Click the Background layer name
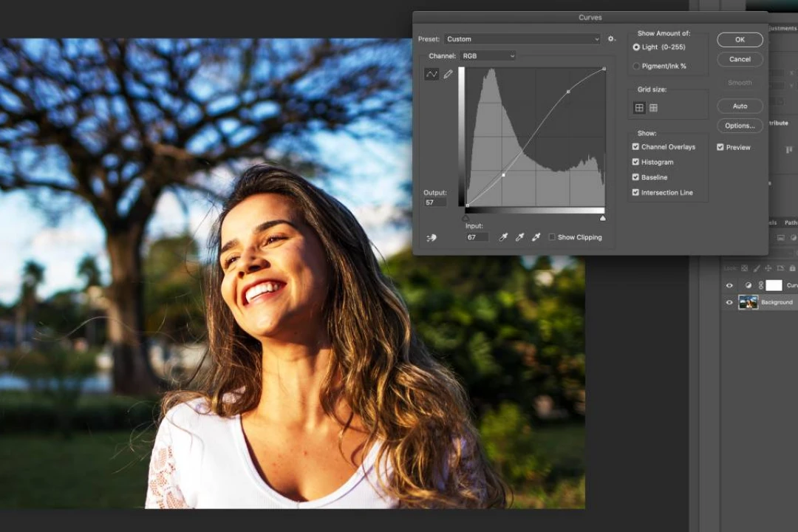 [x=777, y=302]
